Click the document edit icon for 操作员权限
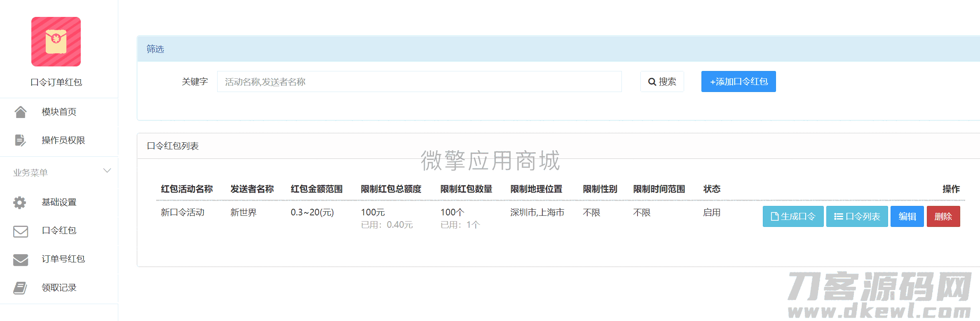This screenshot has width=980, height=321. click(20, 140)
